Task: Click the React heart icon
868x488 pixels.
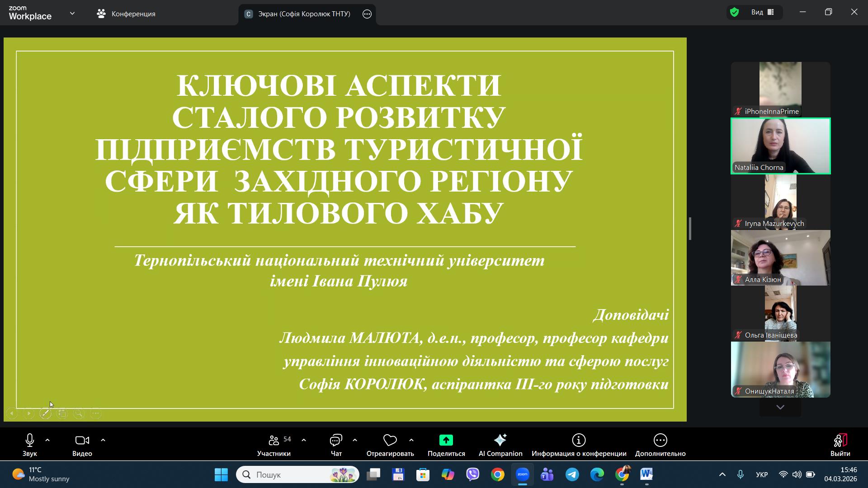Action: coord(390,441)
